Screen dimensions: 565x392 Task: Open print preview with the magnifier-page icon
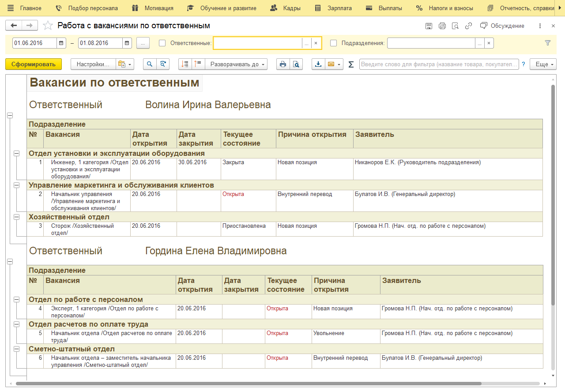pyautogui.click(x=296, y=64)
